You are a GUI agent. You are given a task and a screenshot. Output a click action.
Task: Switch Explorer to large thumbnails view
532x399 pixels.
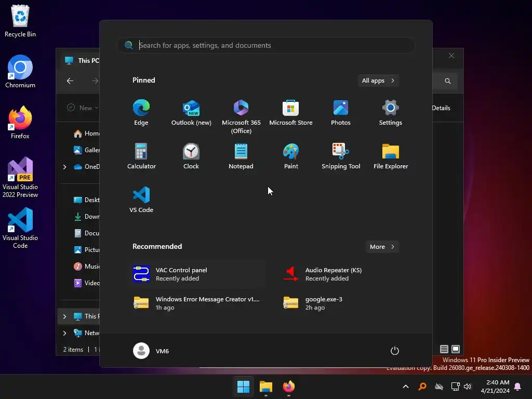(x=456, y=349)
